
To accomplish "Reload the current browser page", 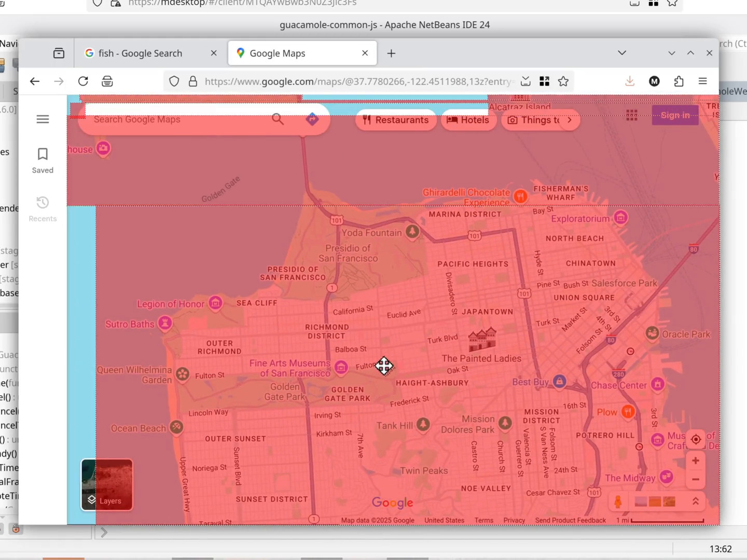I will click(x=83, y=81).
